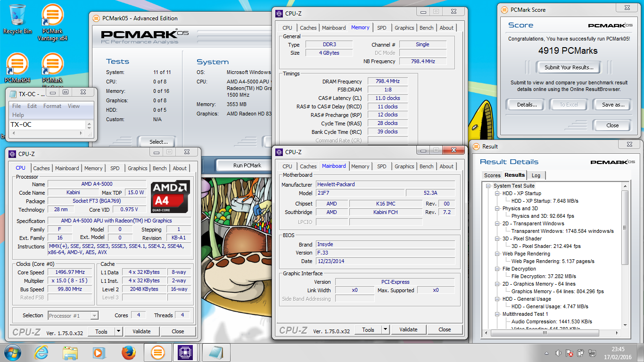Click the network tray icon

(592, 353)
